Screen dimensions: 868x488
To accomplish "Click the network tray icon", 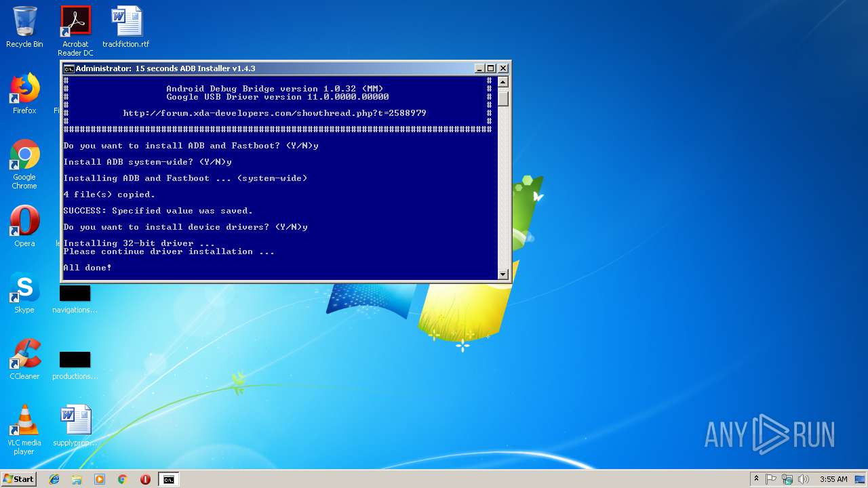I will point(787,479).
